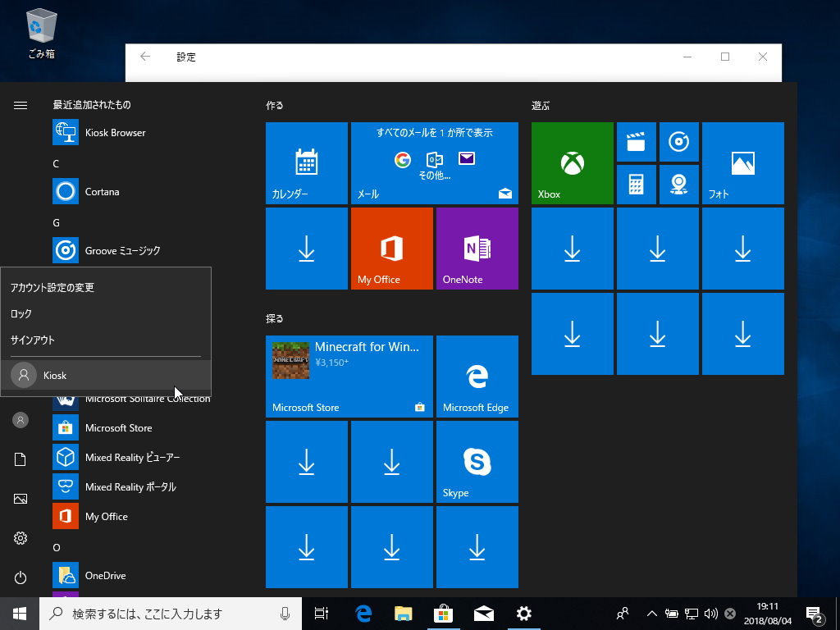This screenshot has height=630, width=840.
Task: Choose ロック from account menu
Action: (106, 314)
